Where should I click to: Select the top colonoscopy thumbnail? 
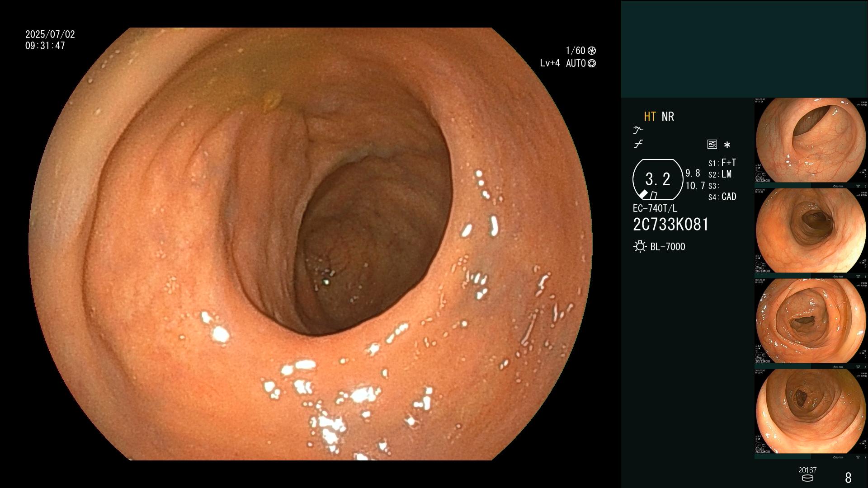click(x=811, y=141)
